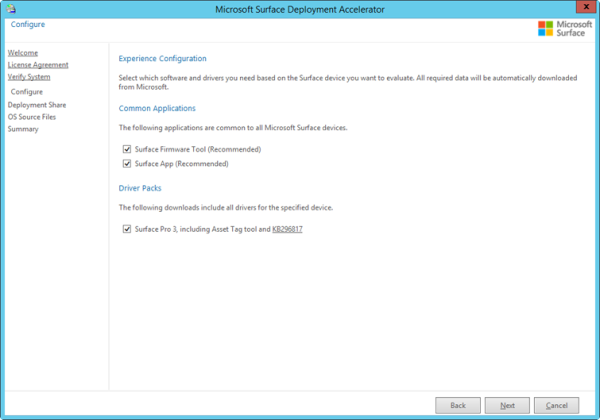The height and width of the screenshot is (420, 600).
Task: Click the application icon in title bar
Action: tap(11, 9)
